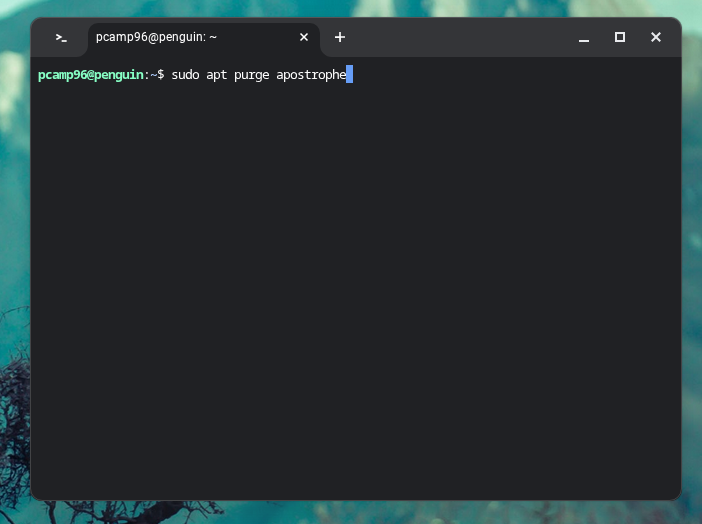
Task: Click the word sudo in the command
Action: (185, 75)
